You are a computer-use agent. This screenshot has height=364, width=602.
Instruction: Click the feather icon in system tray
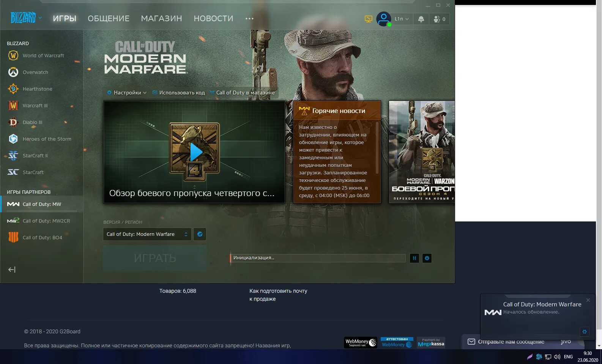point(530,357)
